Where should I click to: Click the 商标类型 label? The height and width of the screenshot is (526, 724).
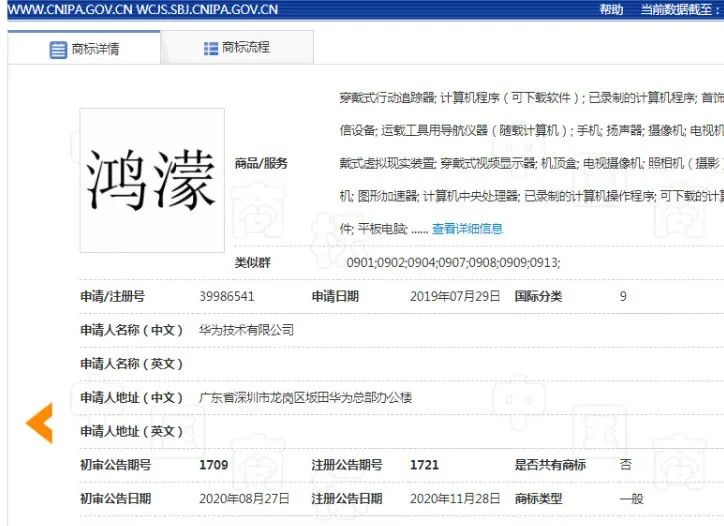click(x=538, y=499)
